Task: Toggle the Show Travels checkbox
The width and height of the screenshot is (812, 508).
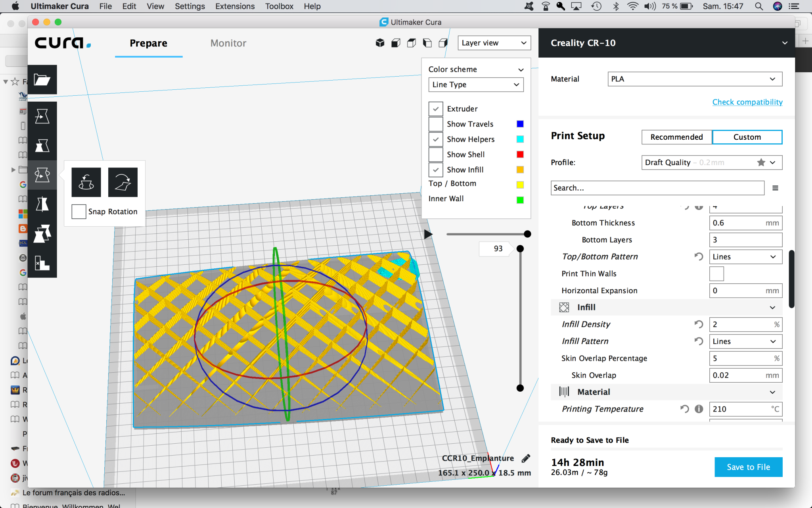Action: pyautogui.click(x=436, y=124)
